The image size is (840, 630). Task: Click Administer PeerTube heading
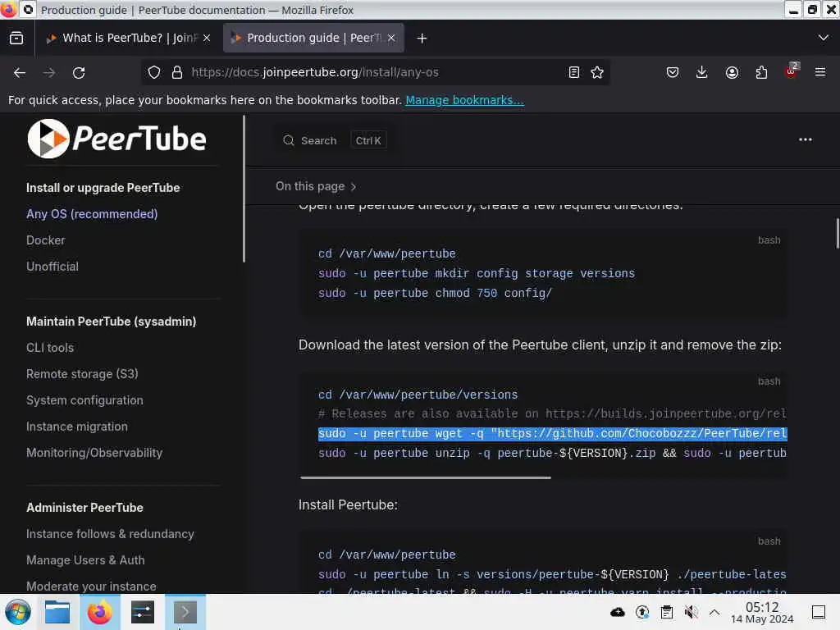click(84, 508)
